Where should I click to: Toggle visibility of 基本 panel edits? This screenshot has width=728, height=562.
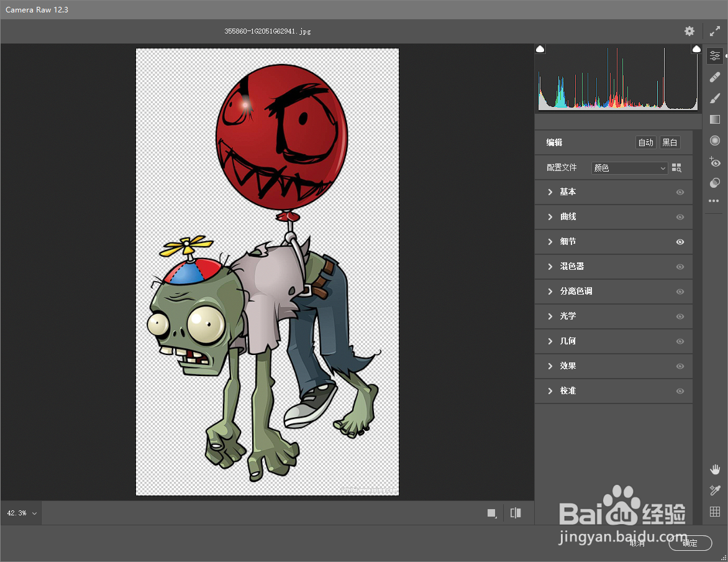tap(680, 192)
